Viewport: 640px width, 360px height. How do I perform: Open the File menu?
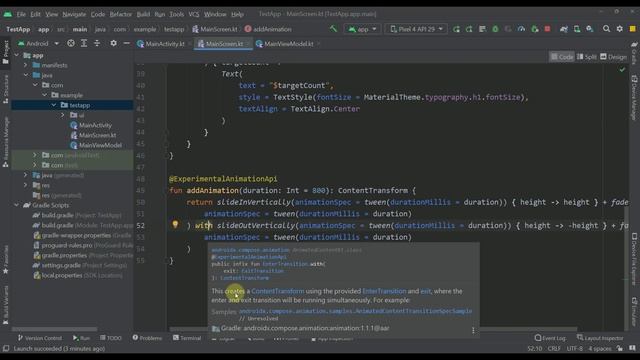[x=21, y=14]
